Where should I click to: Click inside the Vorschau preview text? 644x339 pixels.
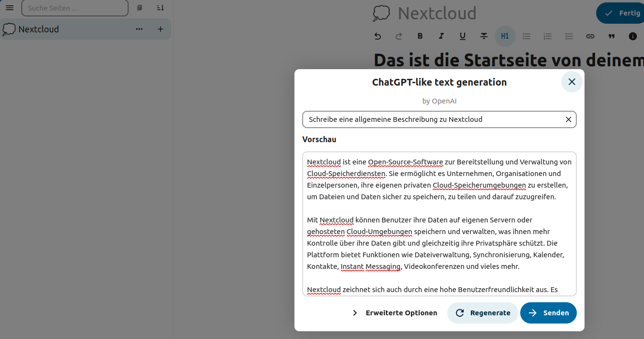point(439,223)
